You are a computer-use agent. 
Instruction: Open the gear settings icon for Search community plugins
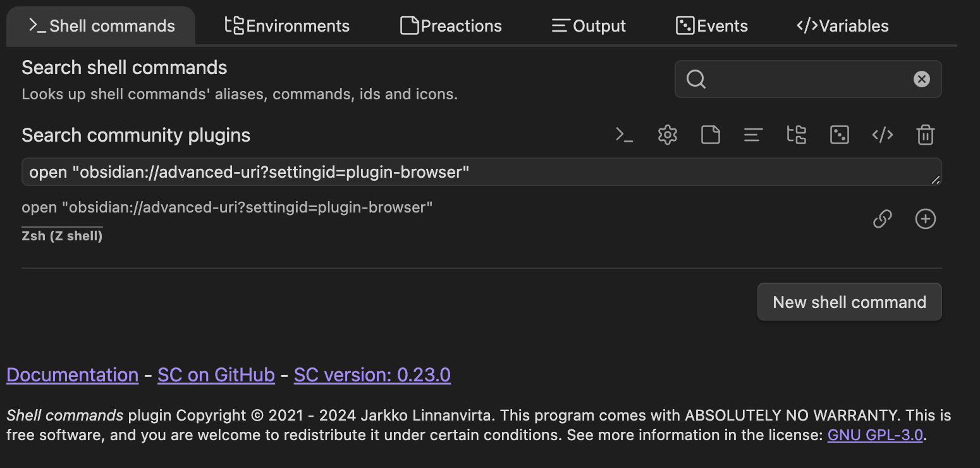668,135
